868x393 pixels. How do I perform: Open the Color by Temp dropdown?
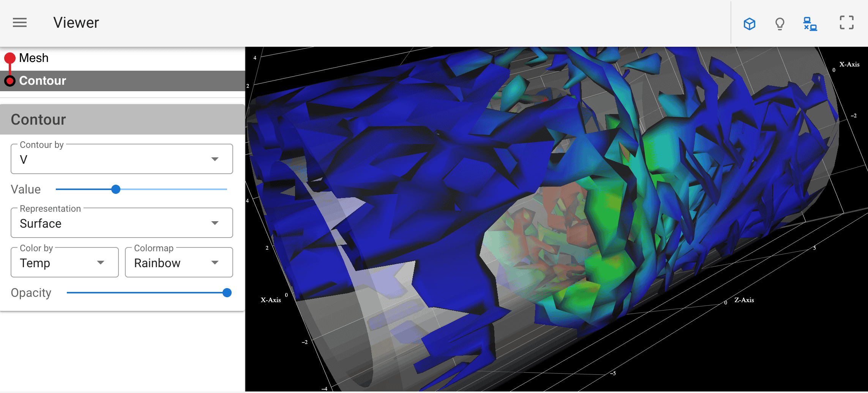pos(65,263)
